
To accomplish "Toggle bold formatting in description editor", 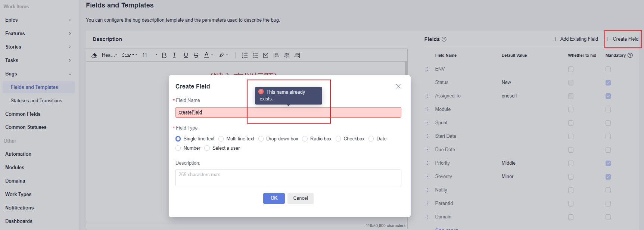I will click(164, 55).
